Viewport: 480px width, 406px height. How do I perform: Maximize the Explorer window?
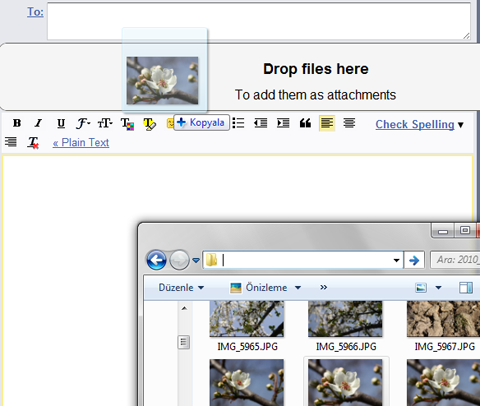[x=465, y=231]
